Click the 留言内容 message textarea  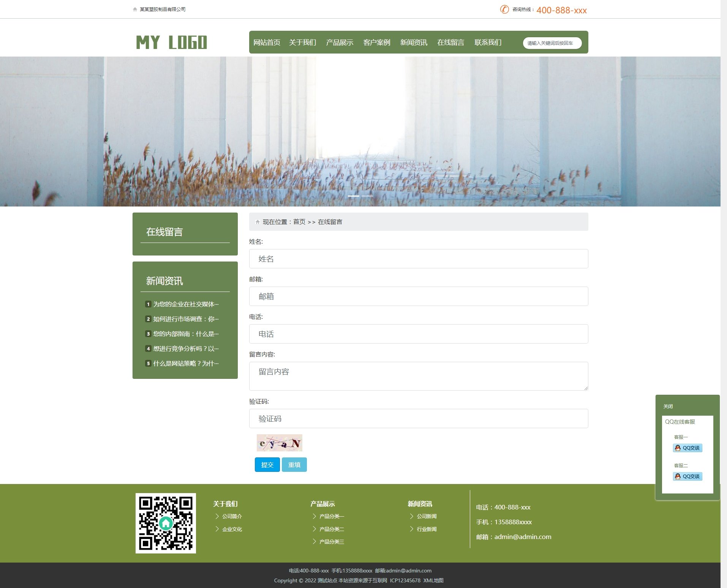[418, 376]
